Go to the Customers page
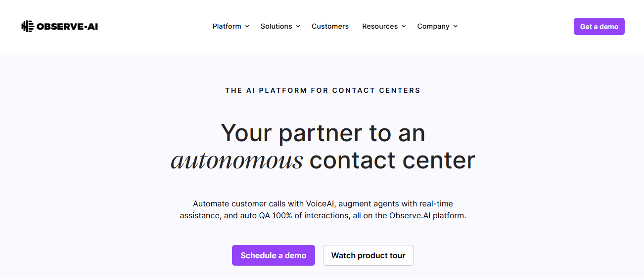Image resolution: width=644 pixels, height=279 pixels. [330, 26]
